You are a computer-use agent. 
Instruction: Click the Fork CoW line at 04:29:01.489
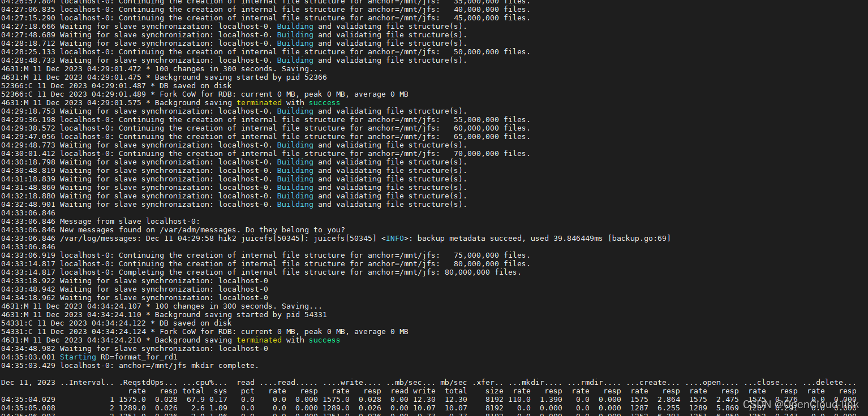coord(204,94)
